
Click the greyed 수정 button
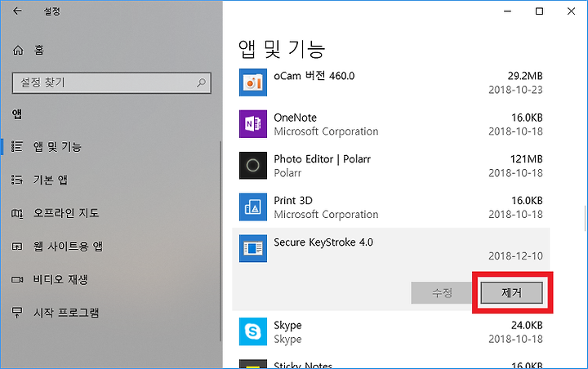[x=442, y=292]
